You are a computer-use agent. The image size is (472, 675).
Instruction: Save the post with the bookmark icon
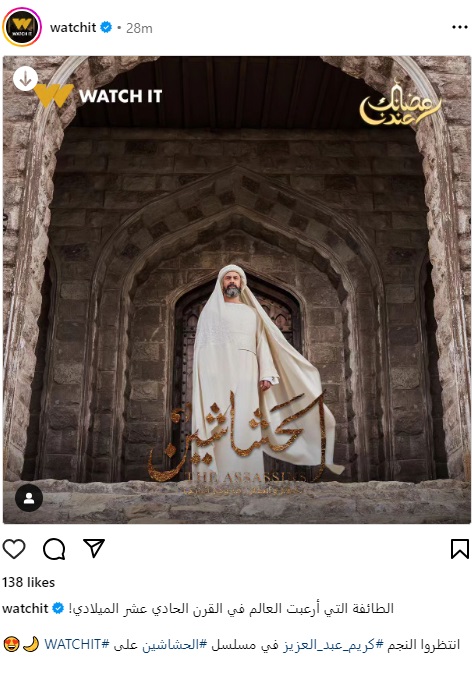coord(460,548)
